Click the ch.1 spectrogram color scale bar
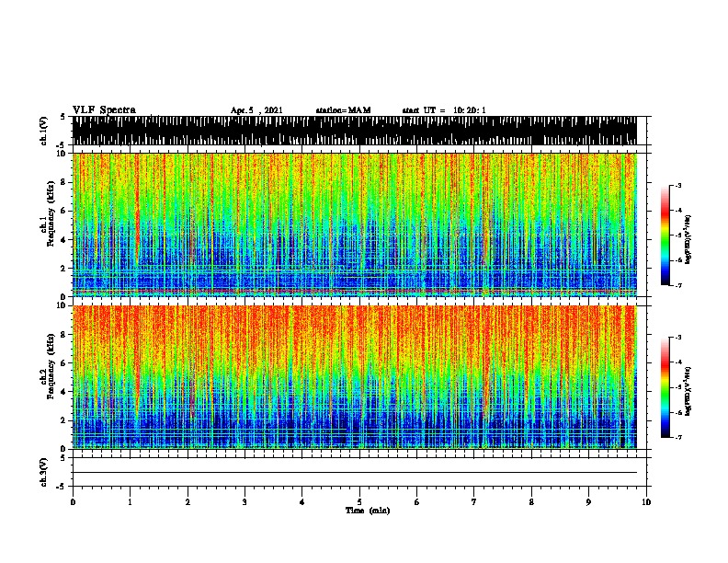The height and width of the screenshot is (563, 728). (665, 236)
